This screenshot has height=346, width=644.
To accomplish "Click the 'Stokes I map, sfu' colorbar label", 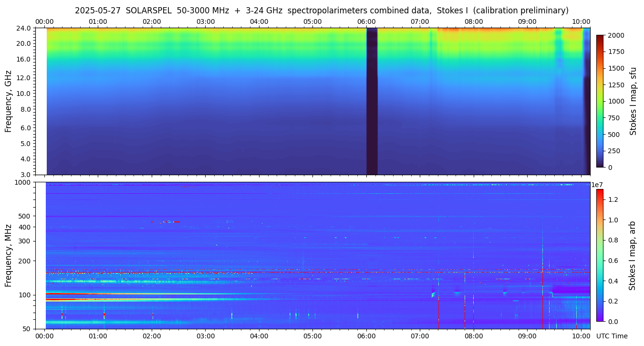I will pos(633,101).
